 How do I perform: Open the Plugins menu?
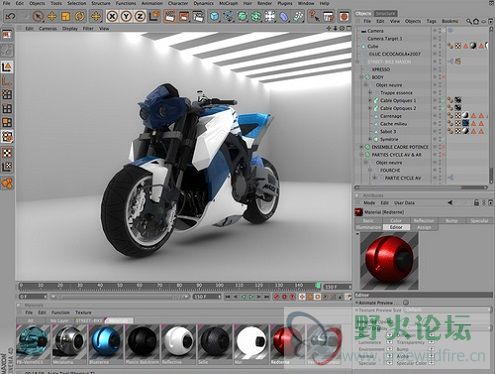pyautogui.click(x=285, y=3)
